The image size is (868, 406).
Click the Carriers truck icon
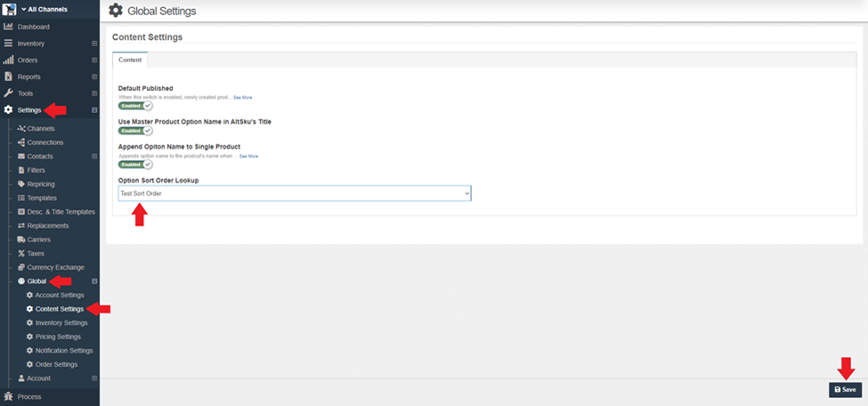tap(20, 240)
